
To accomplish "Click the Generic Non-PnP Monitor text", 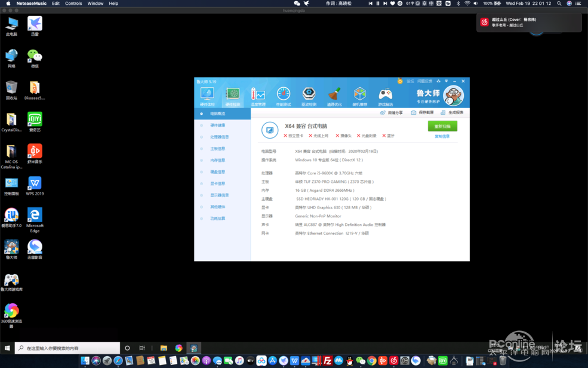I will tap(318, 216).
